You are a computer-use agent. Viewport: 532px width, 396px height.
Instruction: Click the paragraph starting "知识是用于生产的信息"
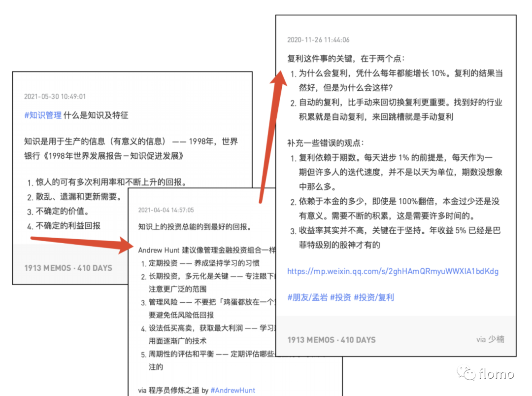click(x=131, y=149)
